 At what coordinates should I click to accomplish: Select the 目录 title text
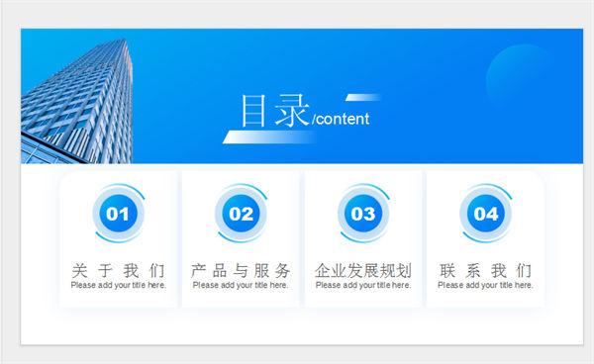[x=275, y=111]
